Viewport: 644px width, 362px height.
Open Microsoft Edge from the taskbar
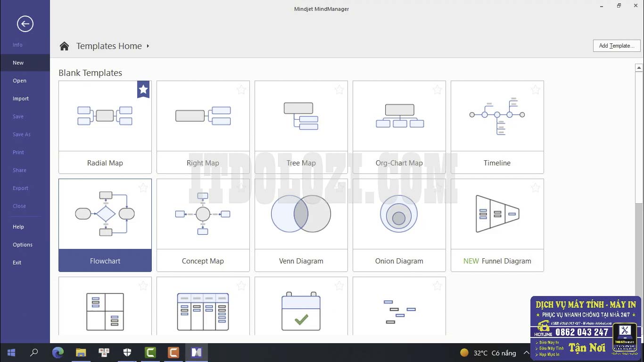pyautogui.click(x=58, y=353)
